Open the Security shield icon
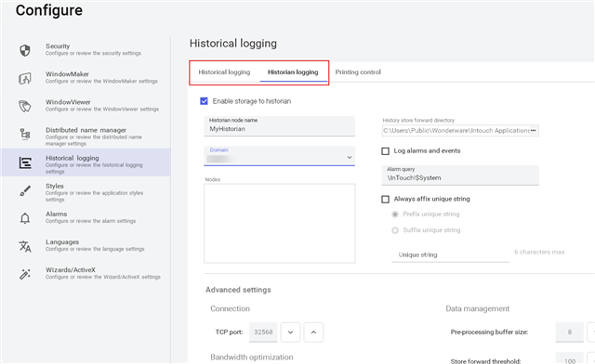The image size is (595, 364). (25, 50)
